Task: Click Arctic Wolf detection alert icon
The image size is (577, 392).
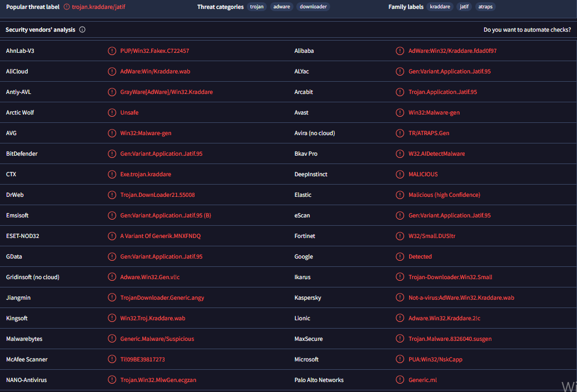Action: pos(112,113)
